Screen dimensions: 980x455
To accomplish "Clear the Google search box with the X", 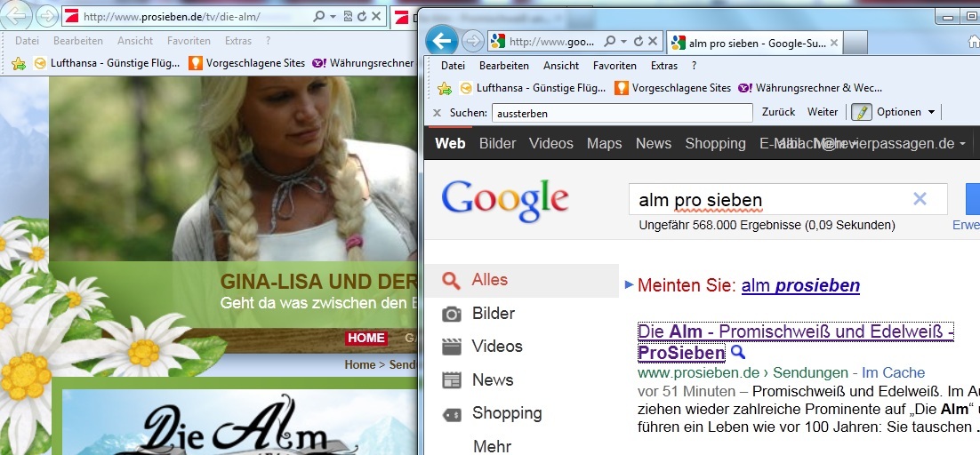I will pos(920,199).
